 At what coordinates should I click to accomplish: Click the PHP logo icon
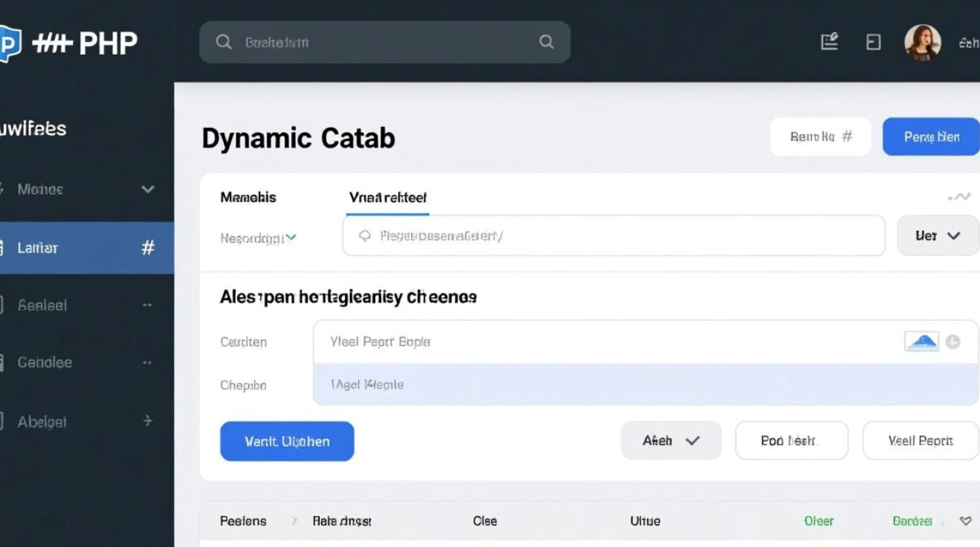pos(9,42)
